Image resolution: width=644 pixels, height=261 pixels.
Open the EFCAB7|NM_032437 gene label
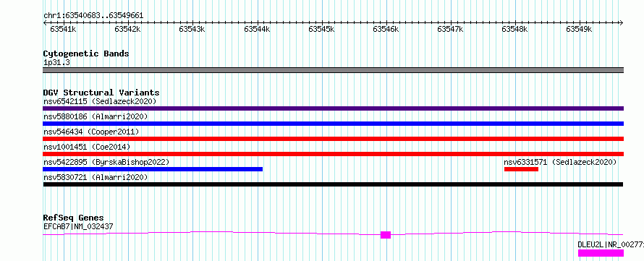pos(78,226)
